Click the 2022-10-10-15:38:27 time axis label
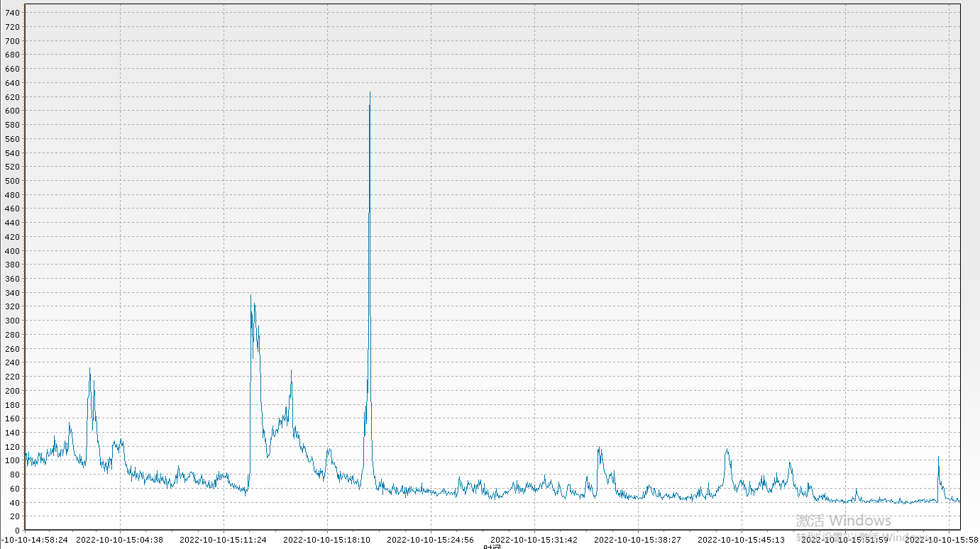This screenshot has width=980, height=549. point(637,539)
